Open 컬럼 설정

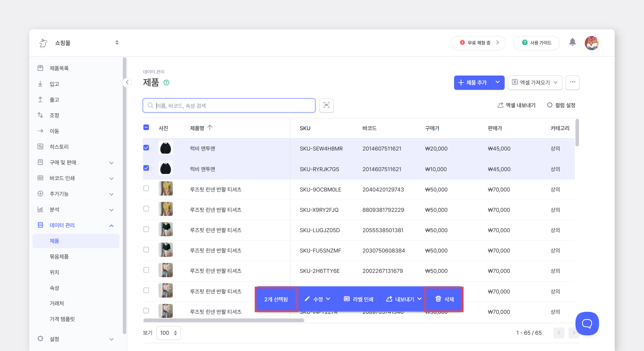[x=561, y=105]
